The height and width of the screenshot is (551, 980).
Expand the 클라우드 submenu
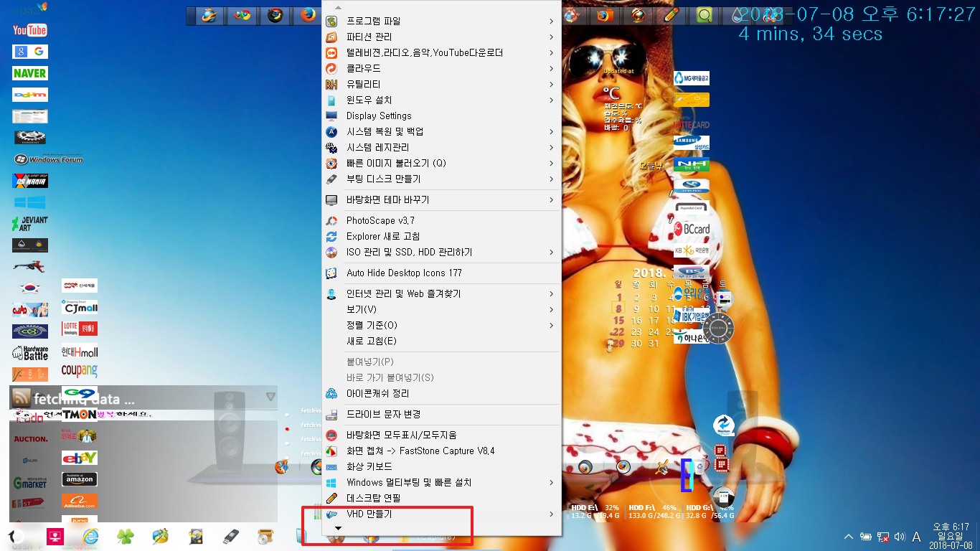[x=441, y=68]
